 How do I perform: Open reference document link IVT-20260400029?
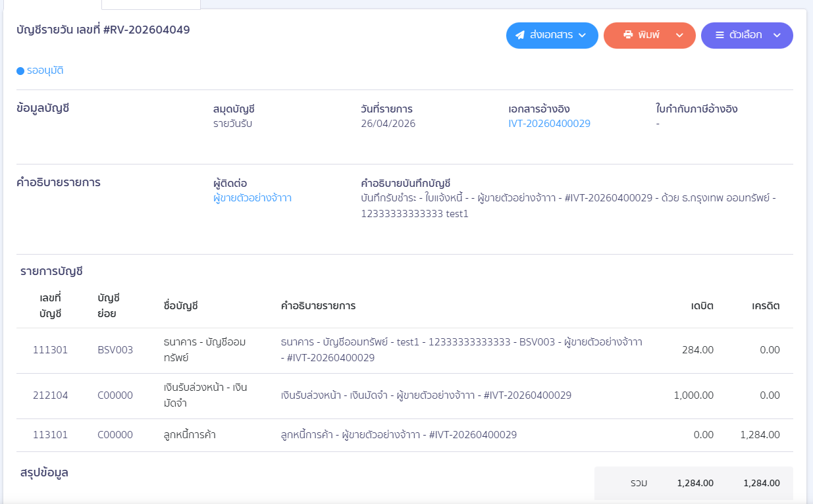549,124
